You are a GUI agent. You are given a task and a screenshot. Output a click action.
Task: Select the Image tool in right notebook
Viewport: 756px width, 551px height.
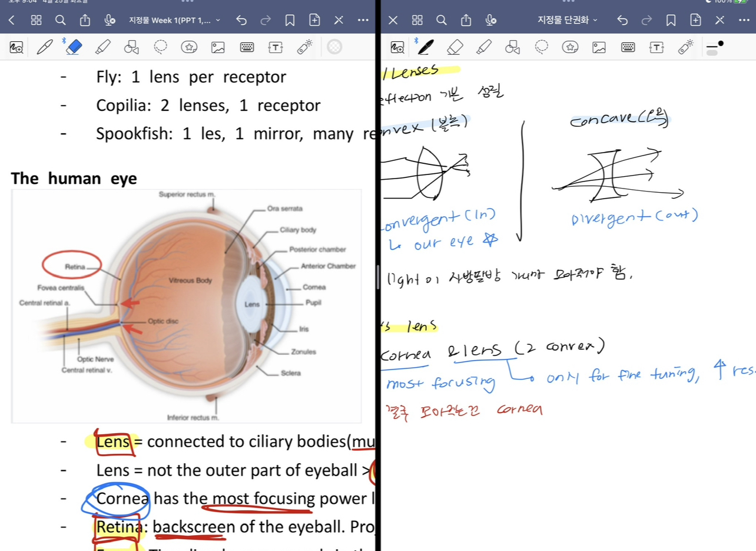coord(599,47)
